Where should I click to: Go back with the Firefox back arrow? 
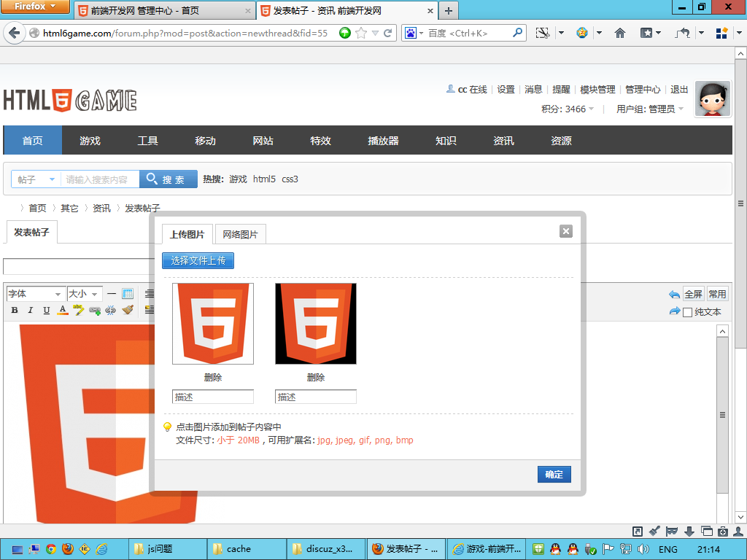click(15, 33)
